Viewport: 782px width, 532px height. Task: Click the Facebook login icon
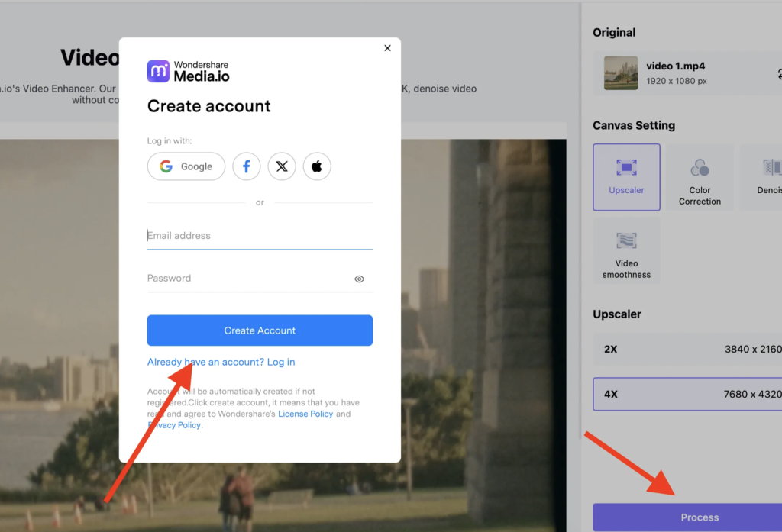pos(247,166)
